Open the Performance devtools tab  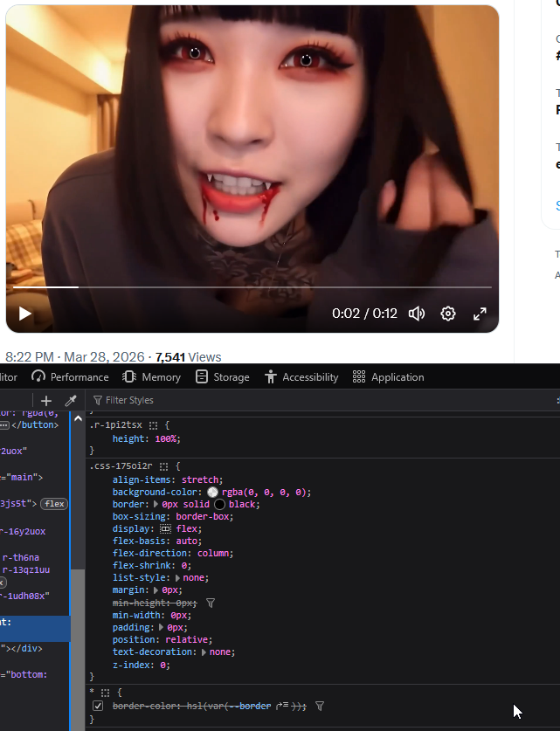(70, 377)
